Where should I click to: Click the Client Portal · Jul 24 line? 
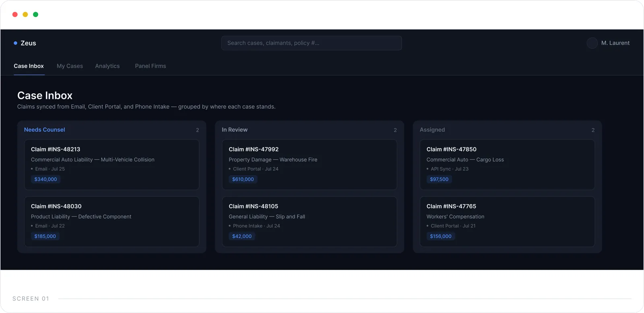point(254,169)
